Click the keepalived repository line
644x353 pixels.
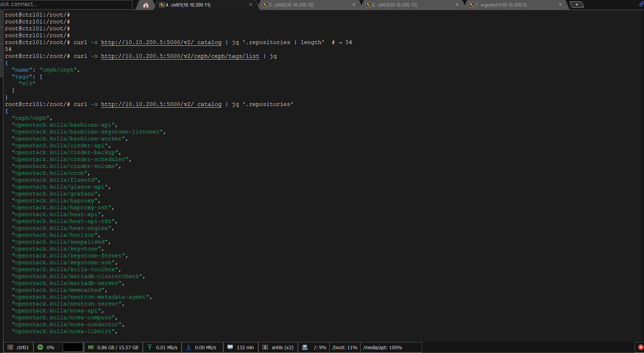click(61, 242)
